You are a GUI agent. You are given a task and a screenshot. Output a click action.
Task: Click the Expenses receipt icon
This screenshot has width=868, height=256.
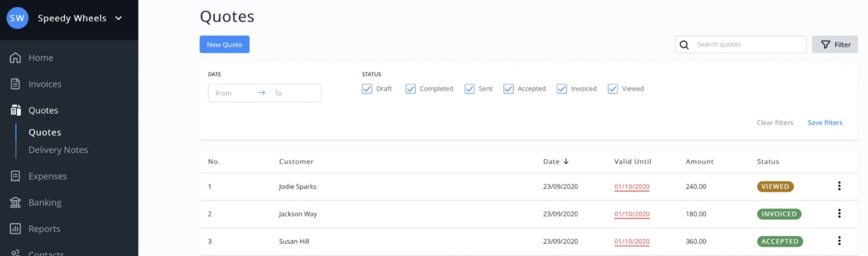point(15,176)
